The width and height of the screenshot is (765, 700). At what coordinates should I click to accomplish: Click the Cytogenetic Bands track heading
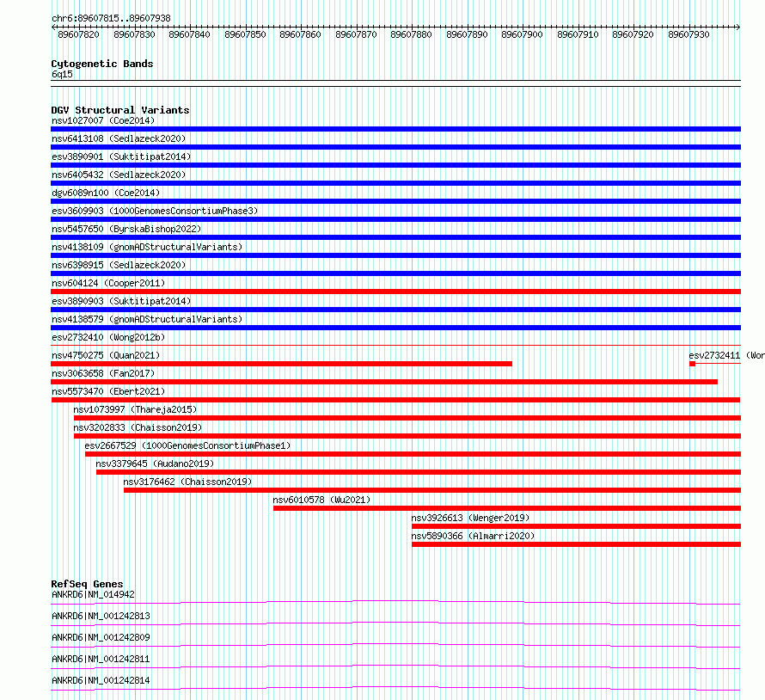(x=102, y=64)
